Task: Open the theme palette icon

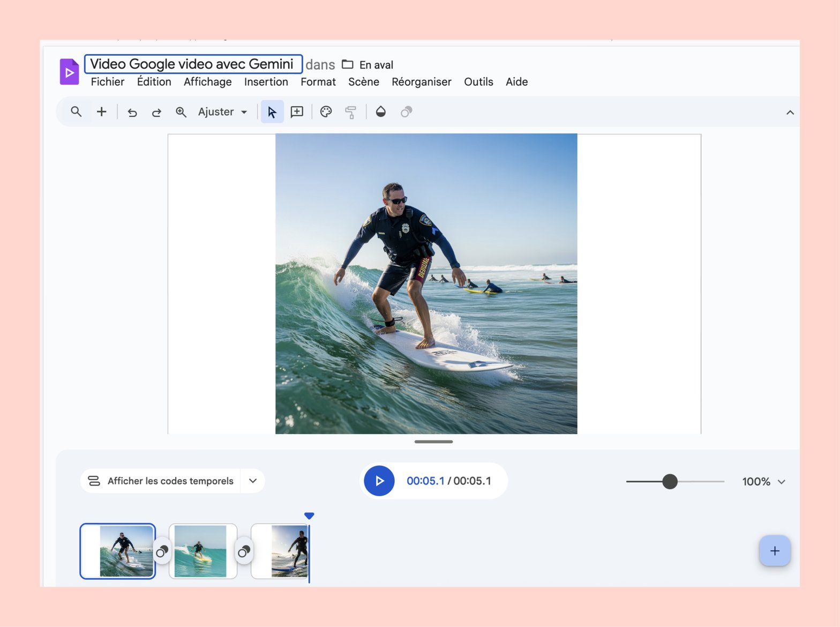Action: coord(326,111)
